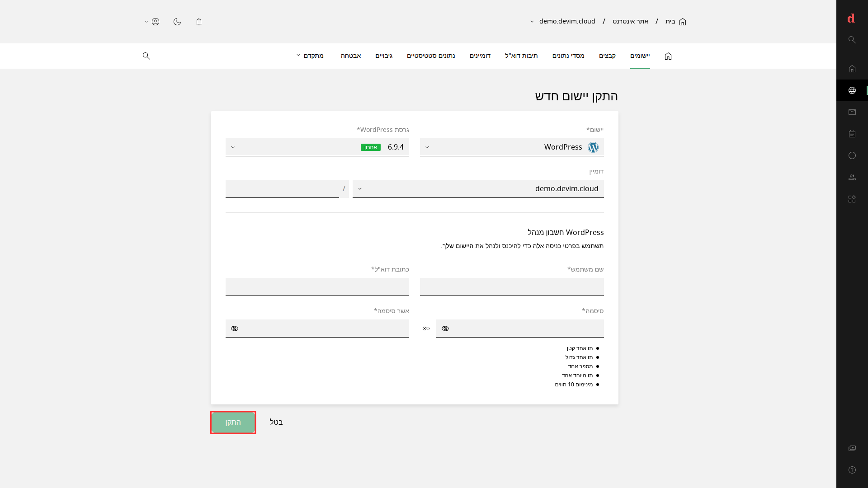Focus the כתובת דוא"ל email field
Screen dimensions: 868x488
tap(317, 287)
